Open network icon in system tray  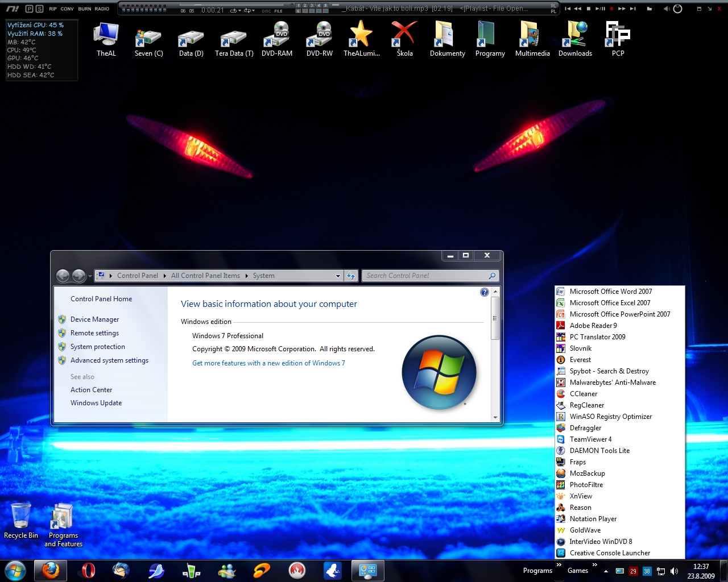click(x=661, y=571)
